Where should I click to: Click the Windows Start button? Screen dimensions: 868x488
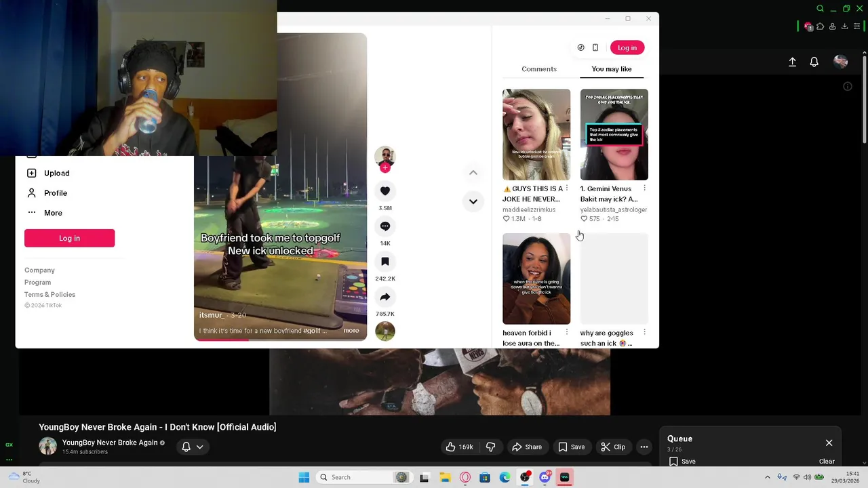point(304,477)
